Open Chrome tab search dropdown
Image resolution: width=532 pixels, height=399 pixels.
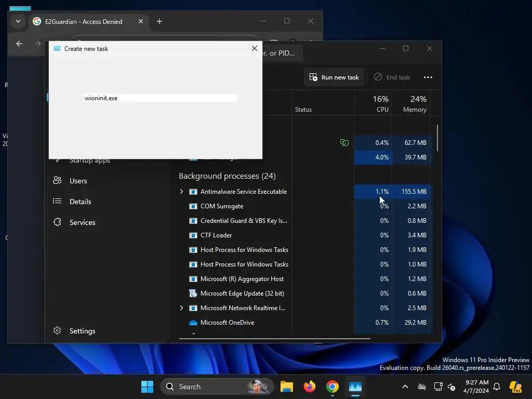(x=18, y=21)
